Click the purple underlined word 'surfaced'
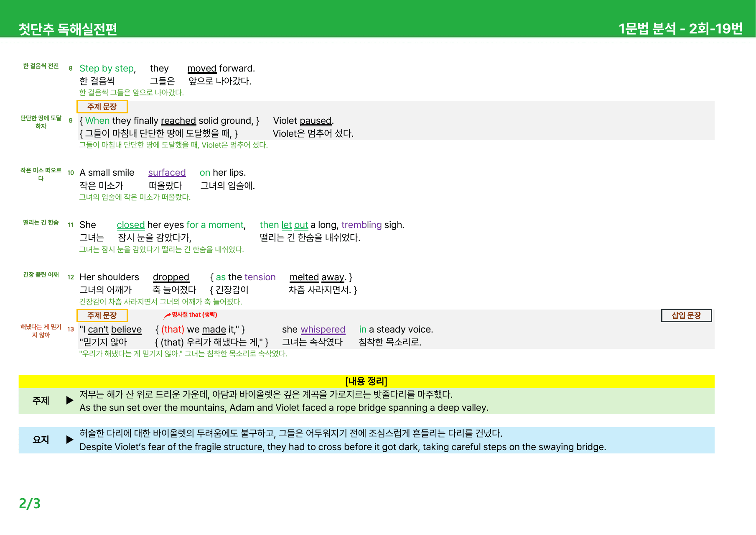 [167, 172]
